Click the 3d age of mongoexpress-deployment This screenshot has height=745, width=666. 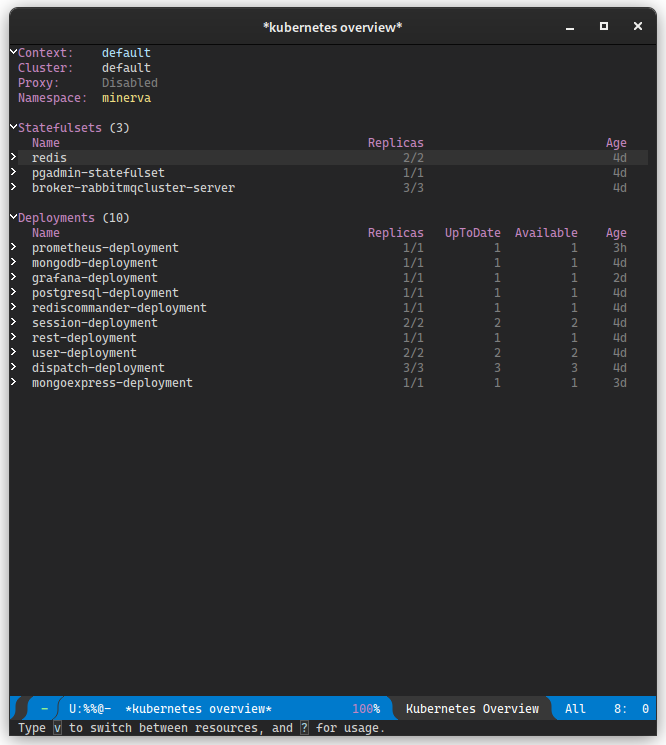point(620,383)
